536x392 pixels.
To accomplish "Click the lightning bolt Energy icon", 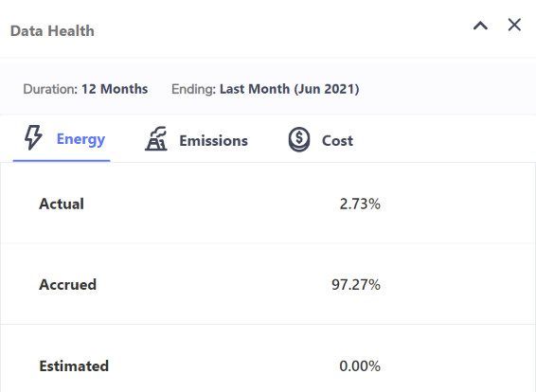I will tap(33, 137).
